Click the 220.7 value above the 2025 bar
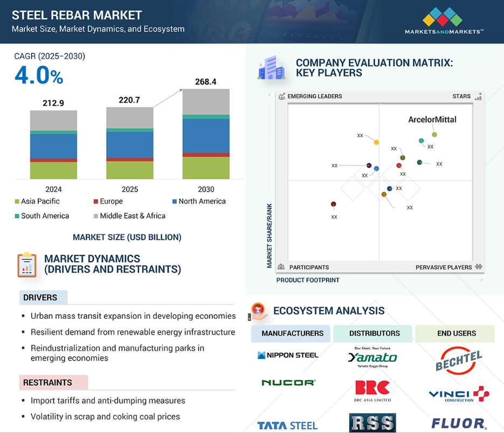The height and width of the screenshot is (433, 504). pyautogui.click(x=129, y=100)
